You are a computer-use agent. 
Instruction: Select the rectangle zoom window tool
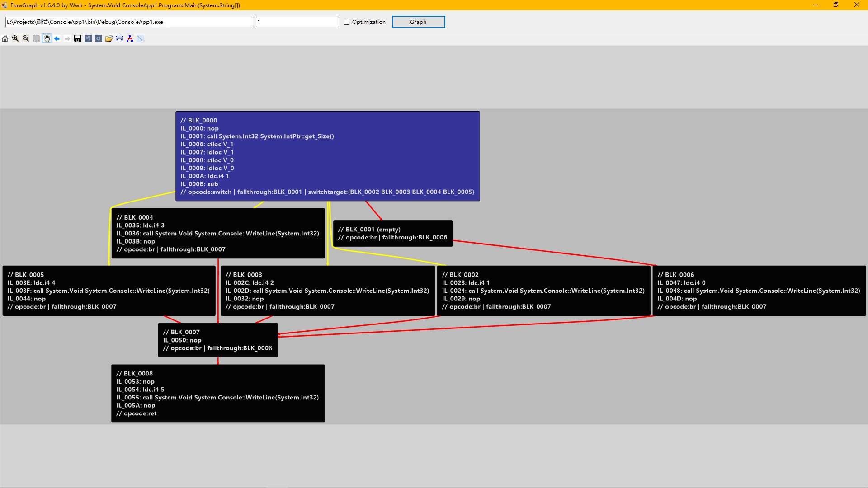pos(36,39)
